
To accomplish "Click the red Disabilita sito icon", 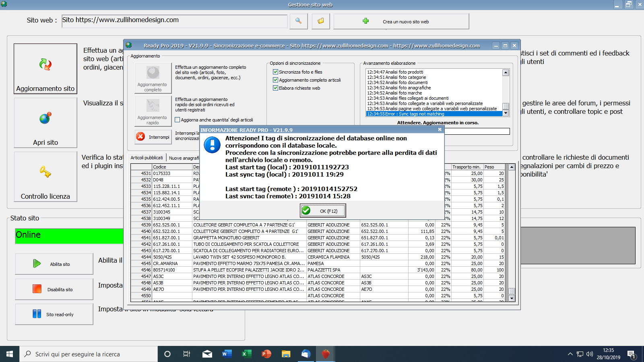I will (x=37, y=289).
